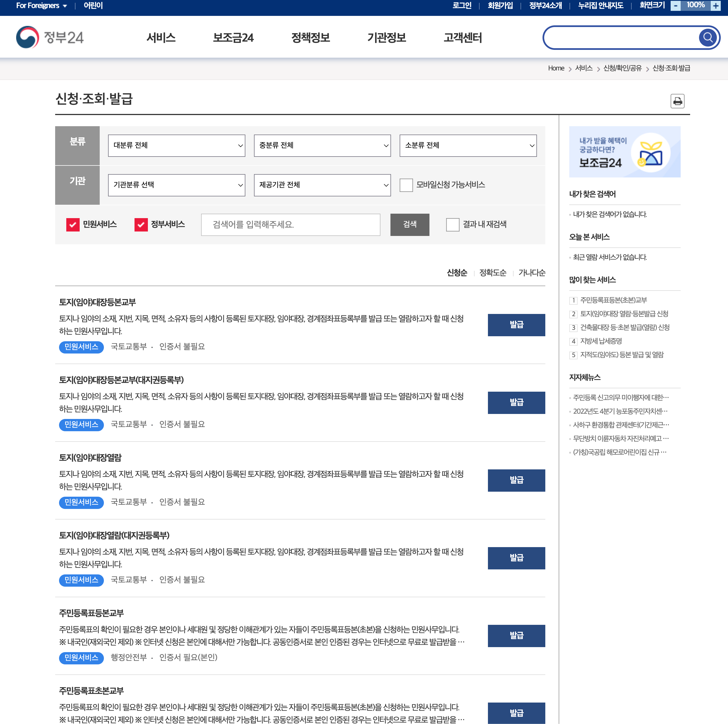Click the printer icon
728x724 pixels.
click(677, 101)
